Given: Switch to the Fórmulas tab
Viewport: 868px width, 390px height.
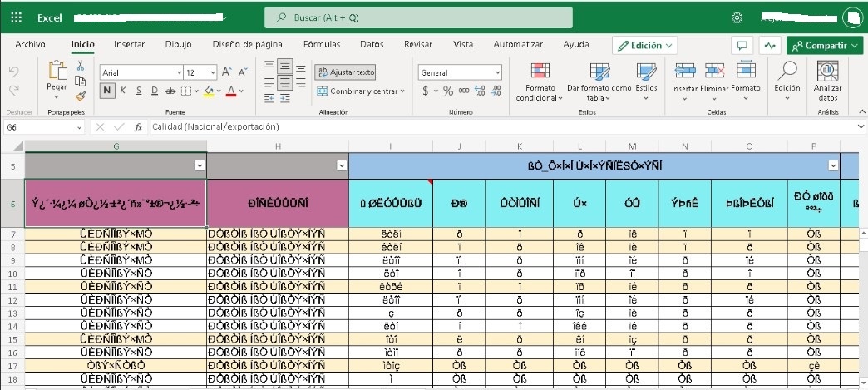Looking at the screenshot, I should [x=322, y=44].
